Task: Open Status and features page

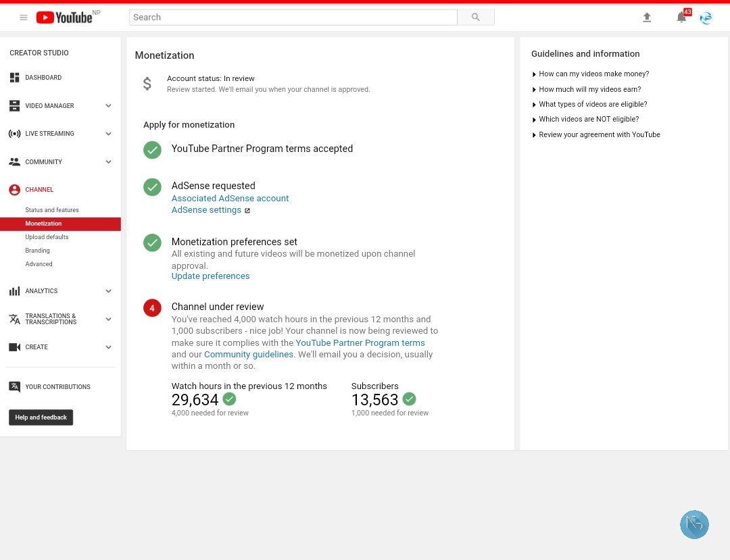Action: (x=51, y=210)
